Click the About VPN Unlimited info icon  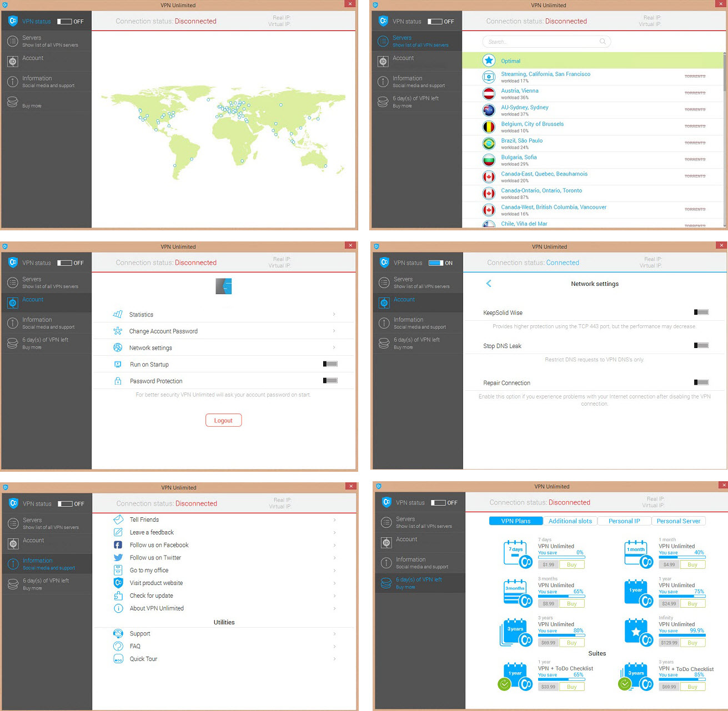click(x=118, y=608)
